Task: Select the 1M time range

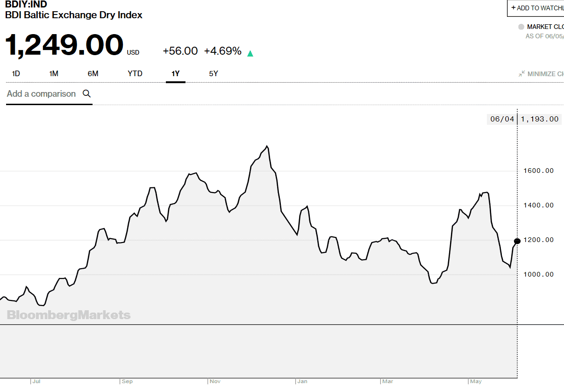Action: tap(54, 74)
